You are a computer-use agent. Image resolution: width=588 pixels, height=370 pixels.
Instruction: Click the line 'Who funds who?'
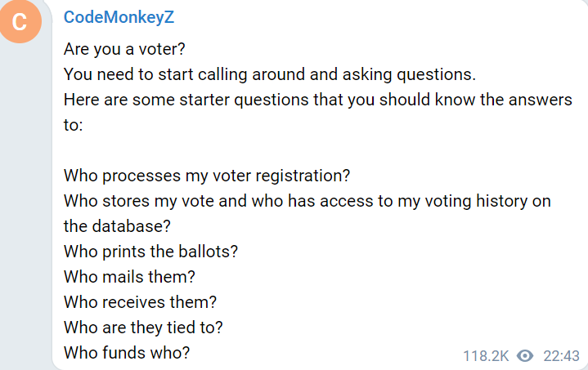point(127,352)
